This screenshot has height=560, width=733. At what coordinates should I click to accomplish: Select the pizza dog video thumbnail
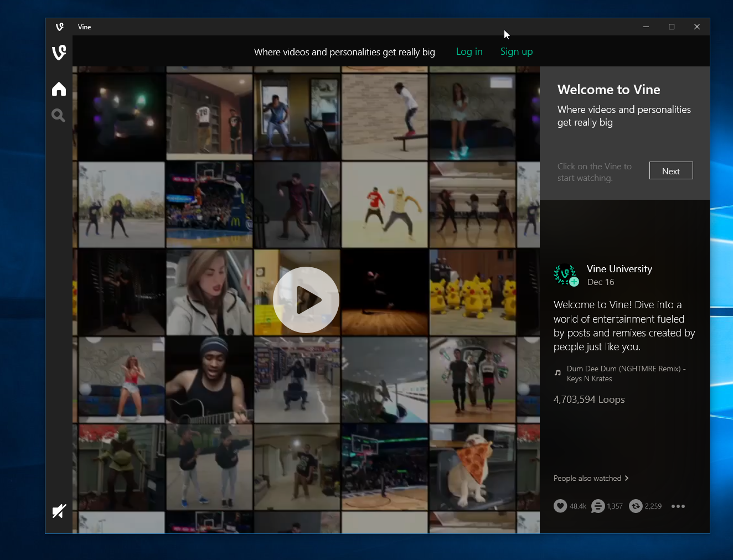pyautogui.click(x=473, y=468)
